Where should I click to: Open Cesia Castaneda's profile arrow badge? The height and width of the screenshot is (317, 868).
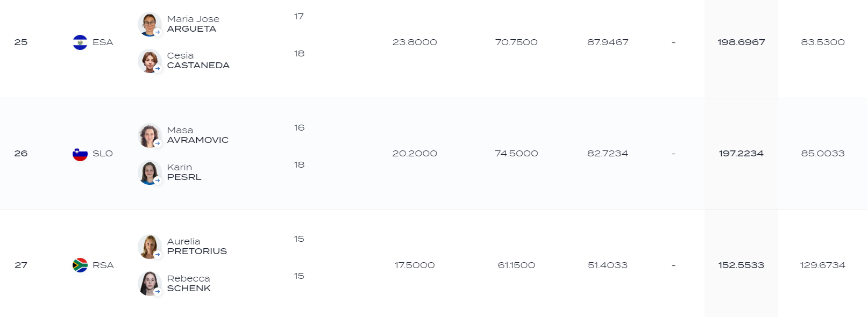(158, 69)
